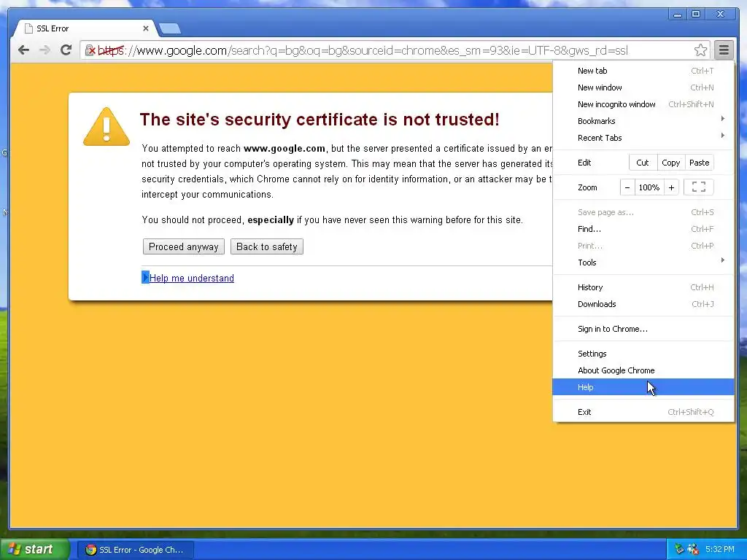
Task: Expand the Help me understand triangle
Action: (x=145, y=277)
